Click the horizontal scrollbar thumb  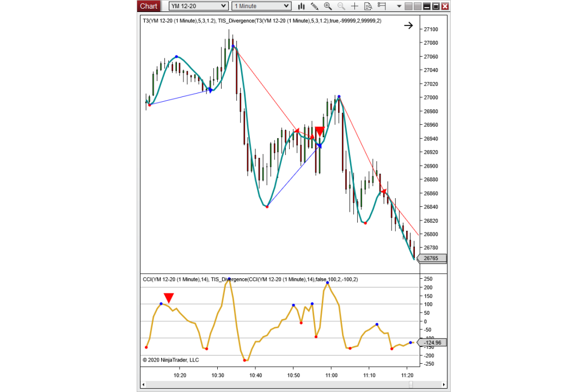(x=411, y=384)
